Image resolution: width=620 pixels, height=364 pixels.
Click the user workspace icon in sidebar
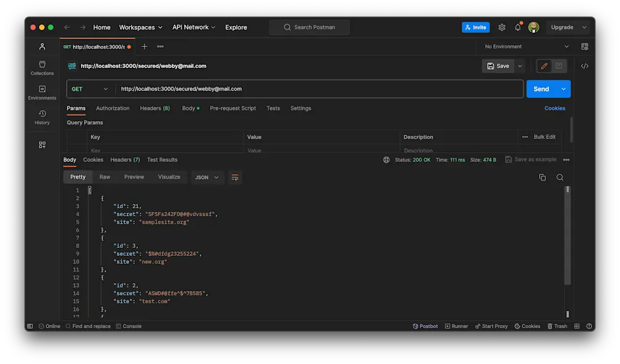[42, 46]
